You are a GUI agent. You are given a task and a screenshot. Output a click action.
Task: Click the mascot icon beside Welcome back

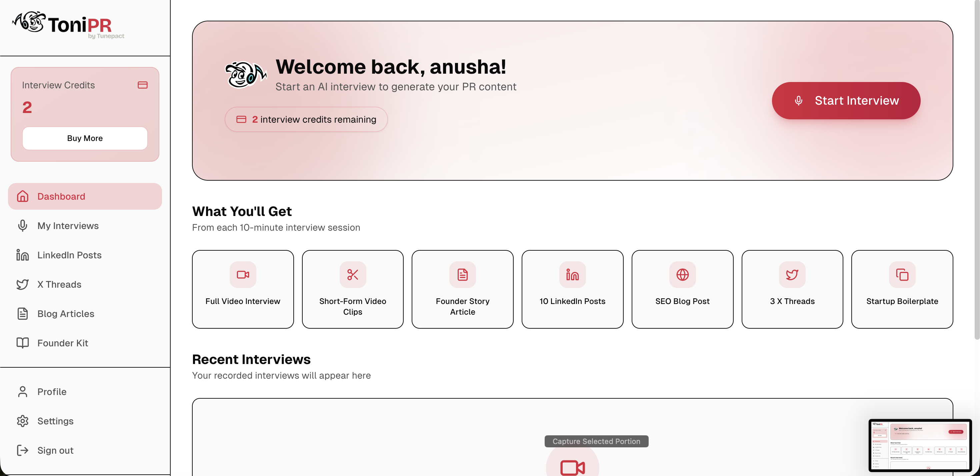[245, 75]
